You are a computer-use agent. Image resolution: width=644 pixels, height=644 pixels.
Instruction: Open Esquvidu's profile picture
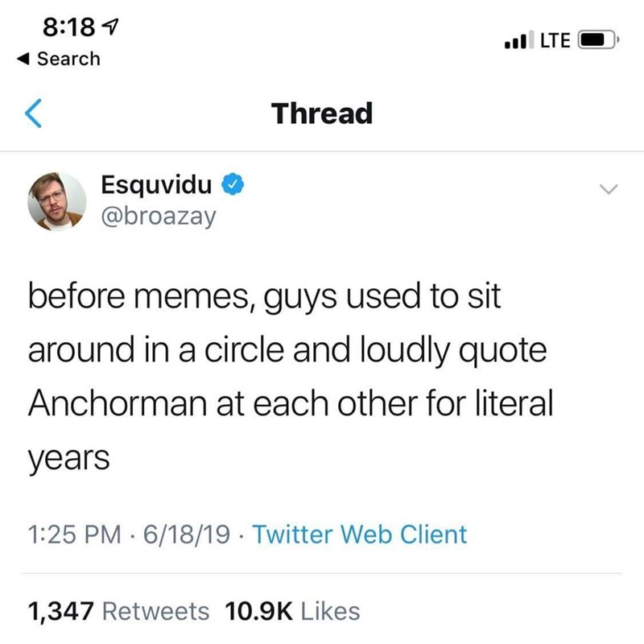click(56, 200)
